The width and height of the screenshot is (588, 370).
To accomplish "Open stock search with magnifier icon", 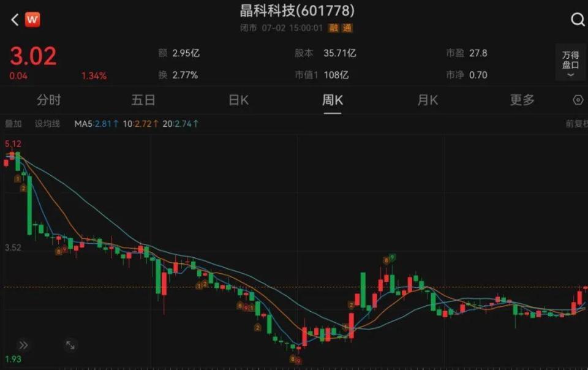I will 578,19.
